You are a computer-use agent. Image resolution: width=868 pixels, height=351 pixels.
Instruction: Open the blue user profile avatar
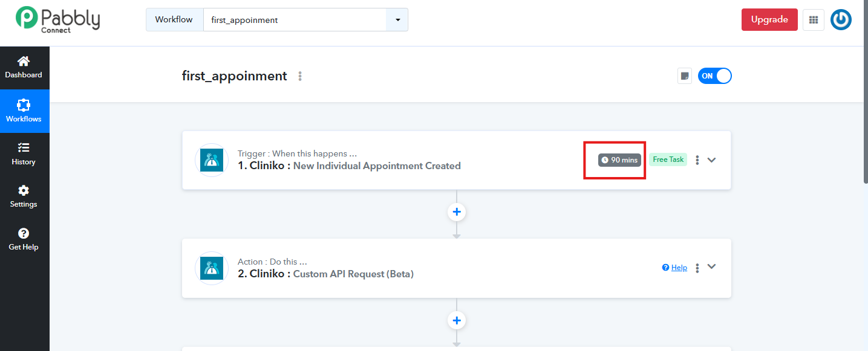[x=841, y=20]
